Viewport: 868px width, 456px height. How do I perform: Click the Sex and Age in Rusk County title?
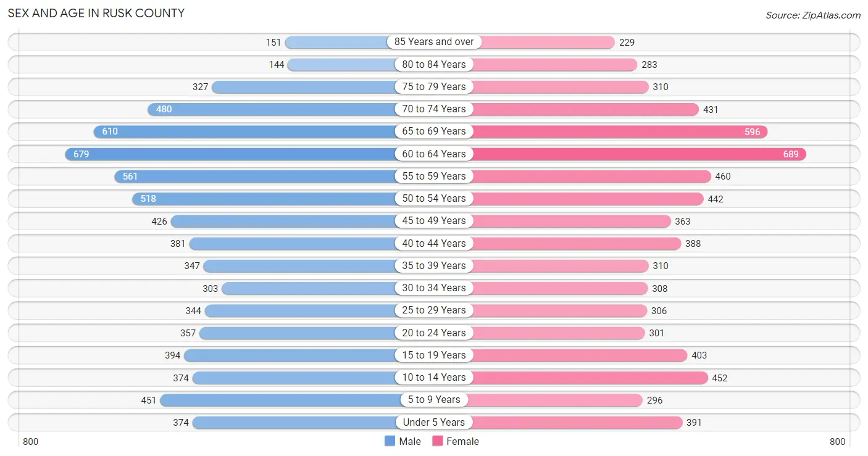click(x=96, y=13)
